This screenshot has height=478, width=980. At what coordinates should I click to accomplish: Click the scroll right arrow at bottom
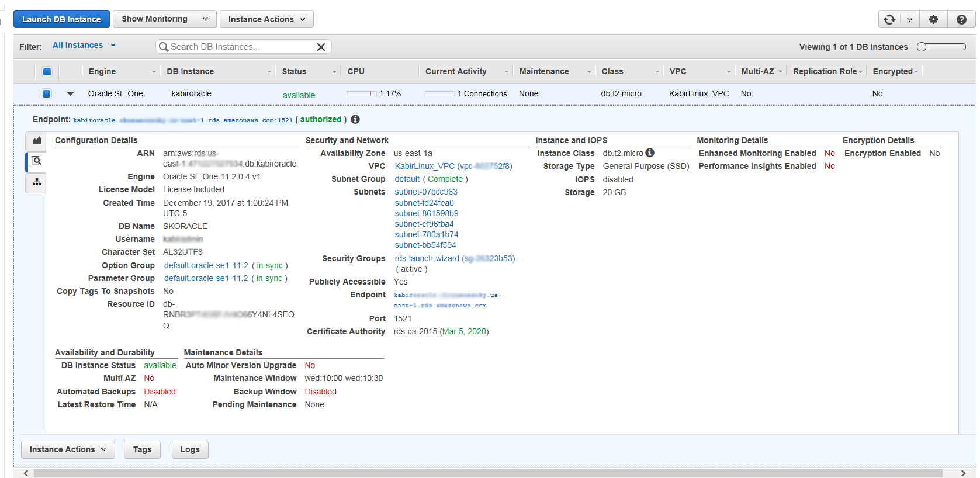963,473
